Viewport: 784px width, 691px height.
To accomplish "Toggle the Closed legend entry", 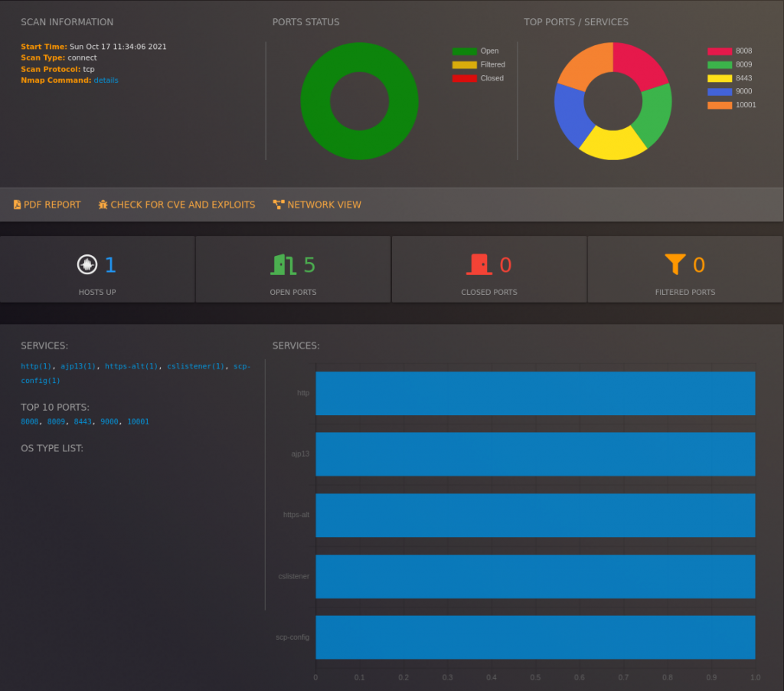I will click(478, 78).
